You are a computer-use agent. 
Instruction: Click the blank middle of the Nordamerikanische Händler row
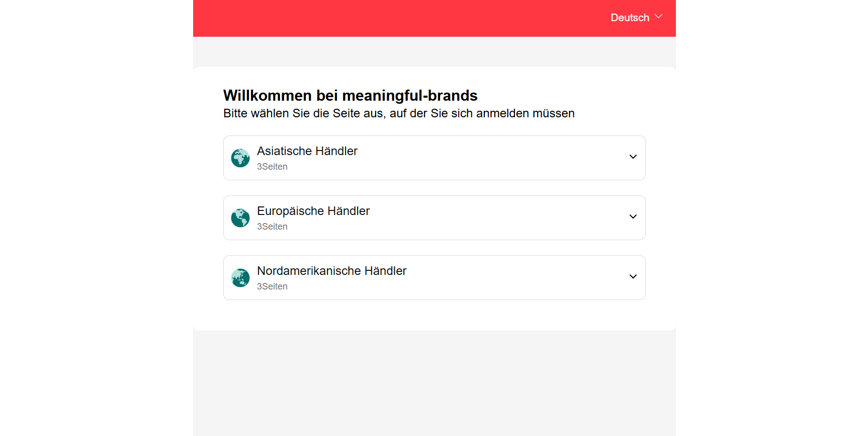click(503, 278)
